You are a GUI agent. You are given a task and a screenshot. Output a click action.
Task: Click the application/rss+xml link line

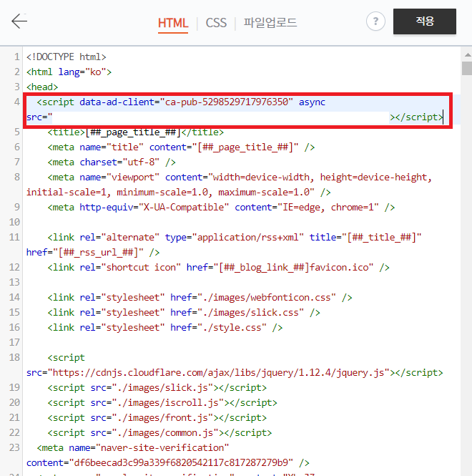tap(235, 238)
